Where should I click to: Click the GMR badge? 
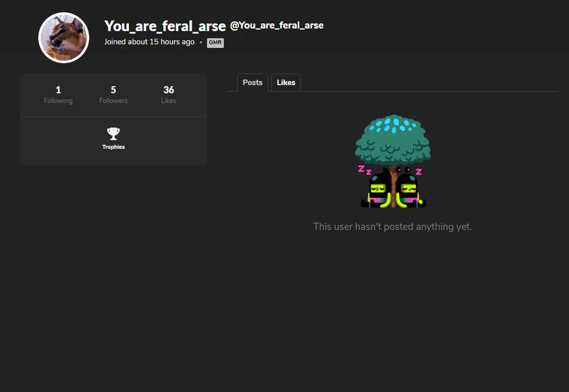click(x=215, y=42)
